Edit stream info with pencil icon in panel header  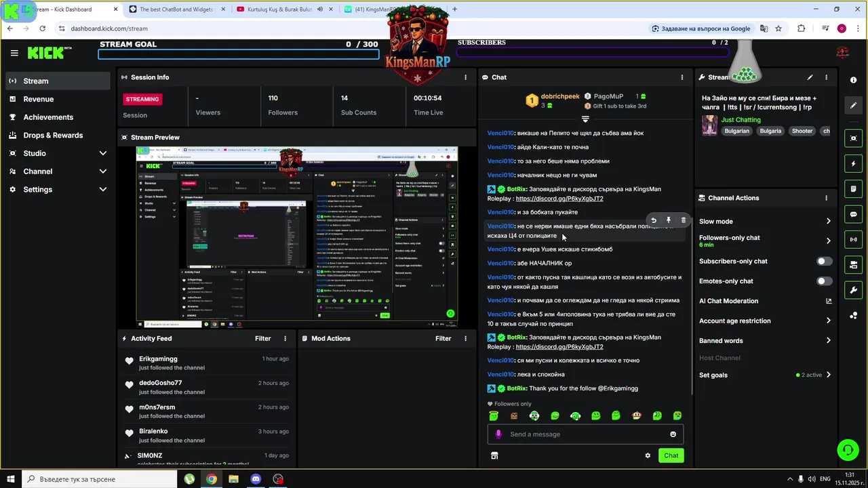pyautogui.click(x=810, y=77)
